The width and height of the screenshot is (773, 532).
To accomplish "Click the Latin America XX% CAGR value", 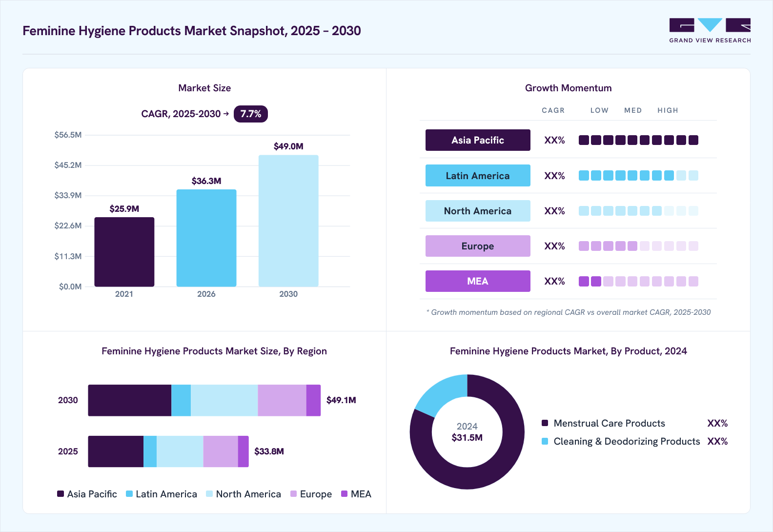I will (x=554, y=176).
